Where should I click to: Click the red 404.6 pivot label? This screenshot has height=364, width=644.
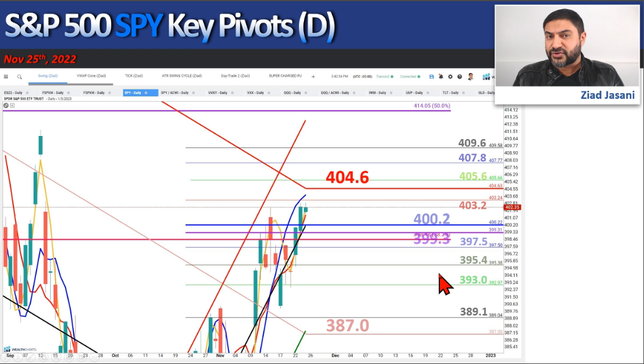[x=347, y=177]
